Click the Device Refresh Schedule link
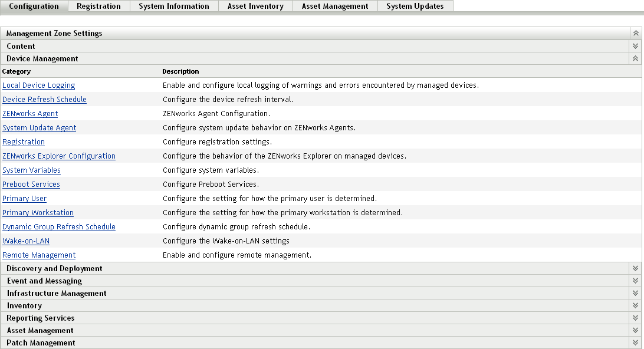 click(44, 100)
